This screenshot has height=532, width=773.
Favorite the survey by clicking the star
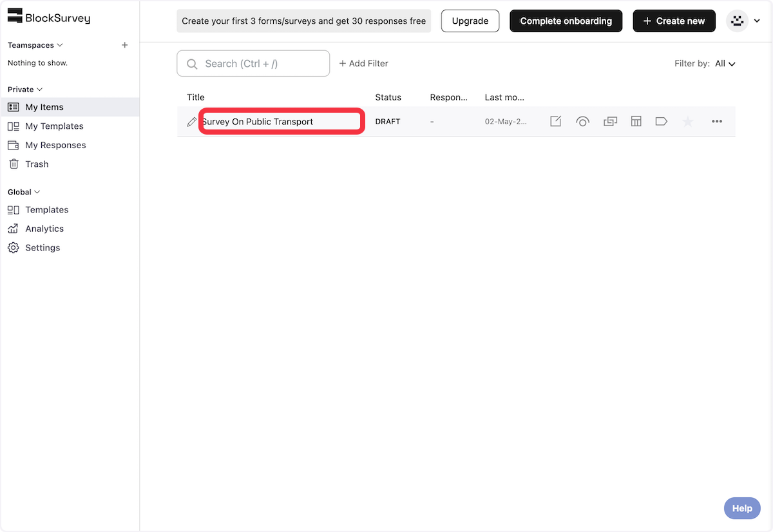click(687, 121)
